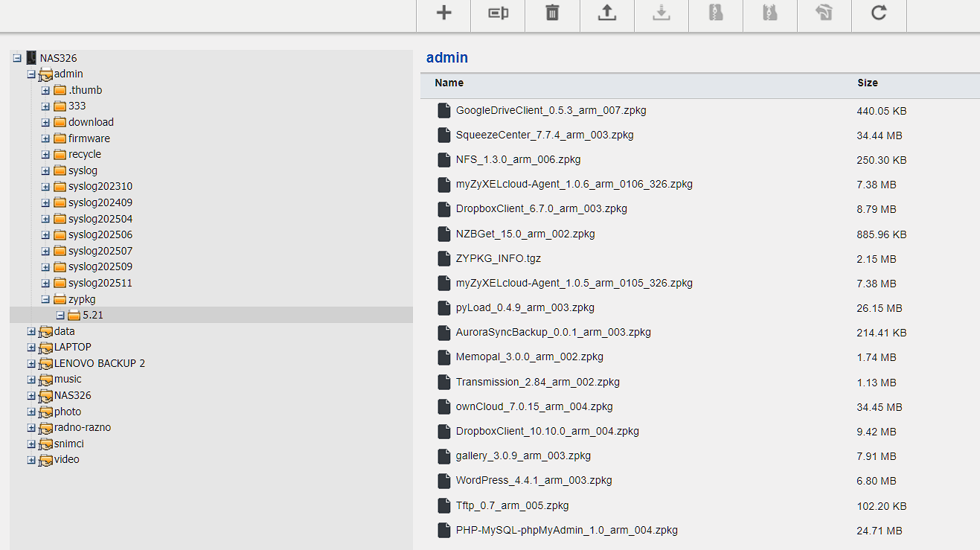Click the decompress unzip icon
Image resolution: width=980 pixels, height=550 pixels.
tap(770, 13)
